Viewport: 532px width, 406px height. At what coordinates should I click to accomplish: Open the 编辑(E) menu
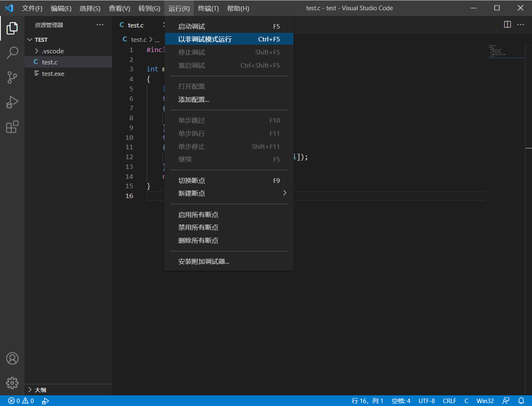[61, 8]
